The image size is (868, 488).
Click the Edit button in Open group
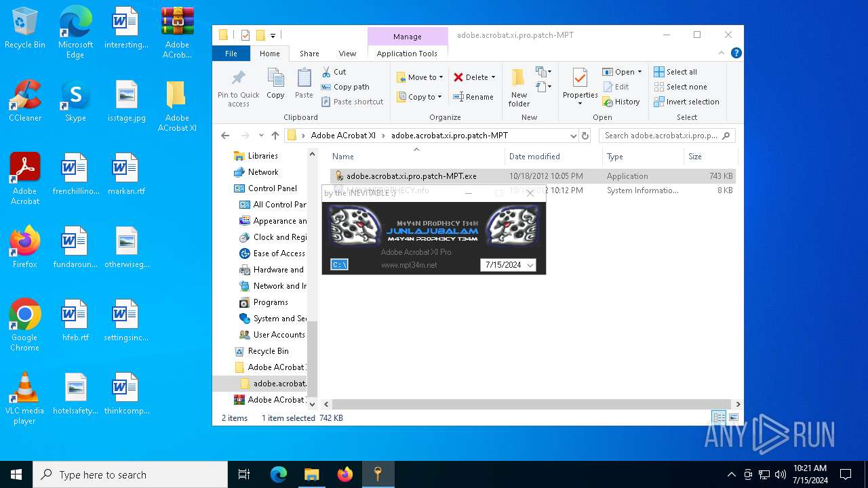click(x=616, y=87)
